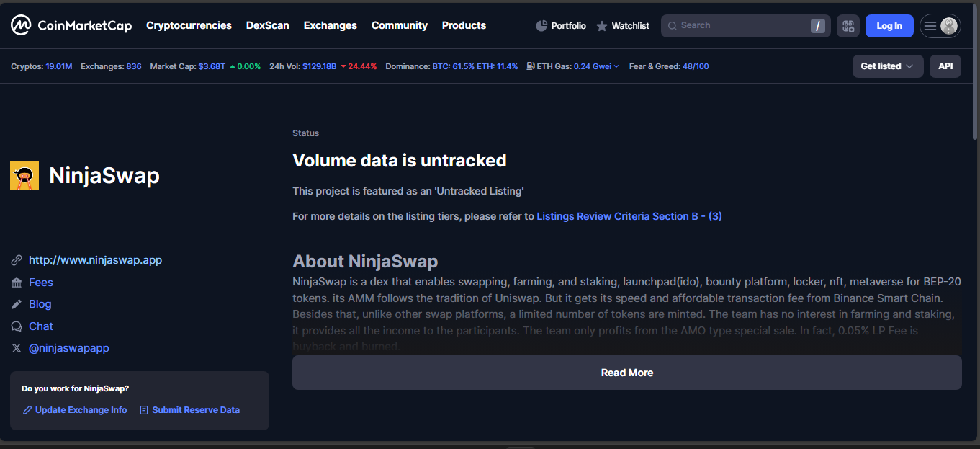This screenshot has width=980, height=449.
Task: Click 'Do you work for NinjaSwap?' text
Action: click(76, 388)
